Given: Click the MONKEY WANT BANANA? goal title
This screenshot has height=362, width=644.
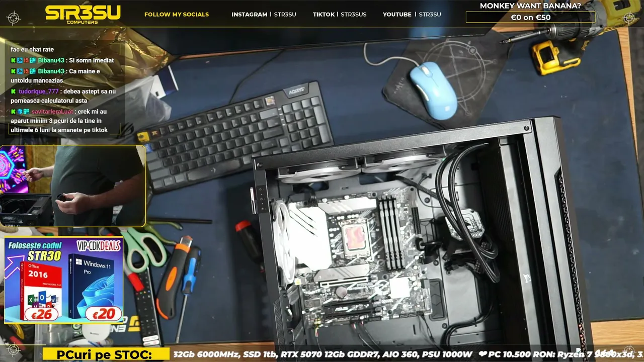Looking at the screenshot, I should pyautogui.click(x=530, y=6).
